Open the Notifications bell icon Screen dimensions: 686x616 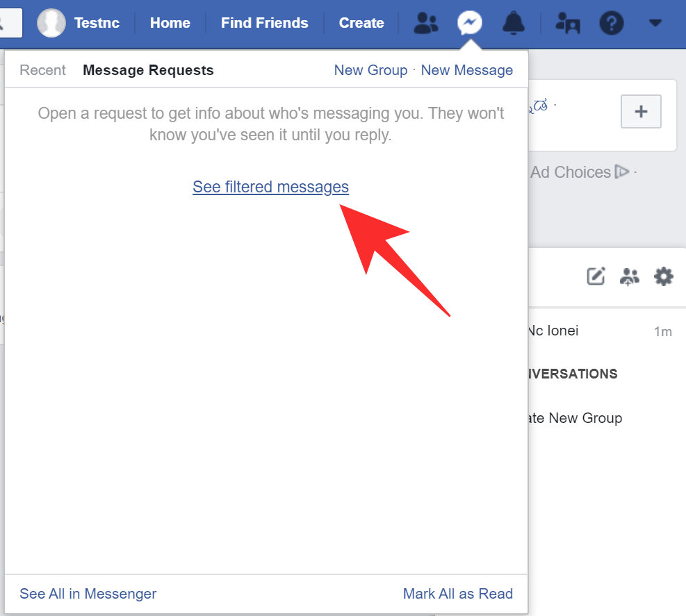tap(513, 23)
